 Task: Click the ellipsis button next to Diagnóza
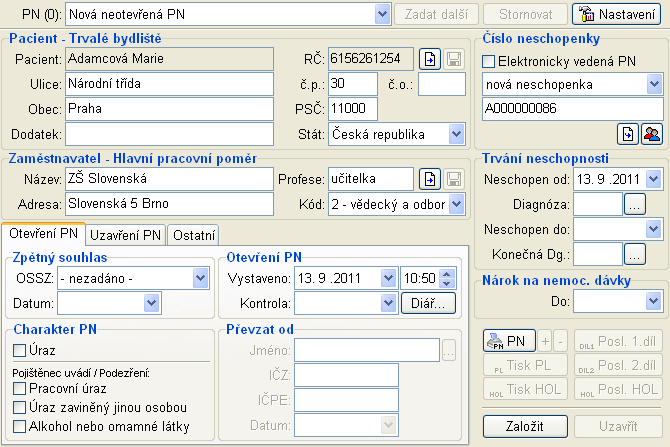[634, 204]
